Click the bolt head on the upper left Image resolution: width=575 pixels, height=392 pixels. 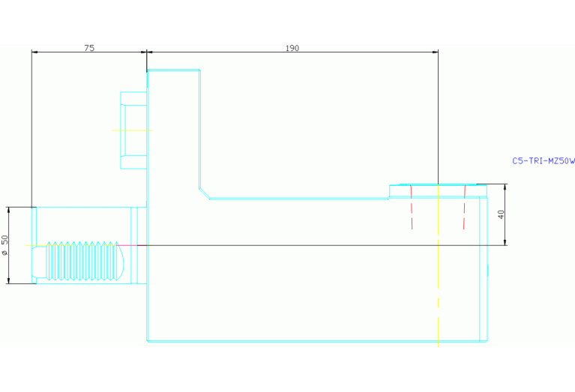133,130
